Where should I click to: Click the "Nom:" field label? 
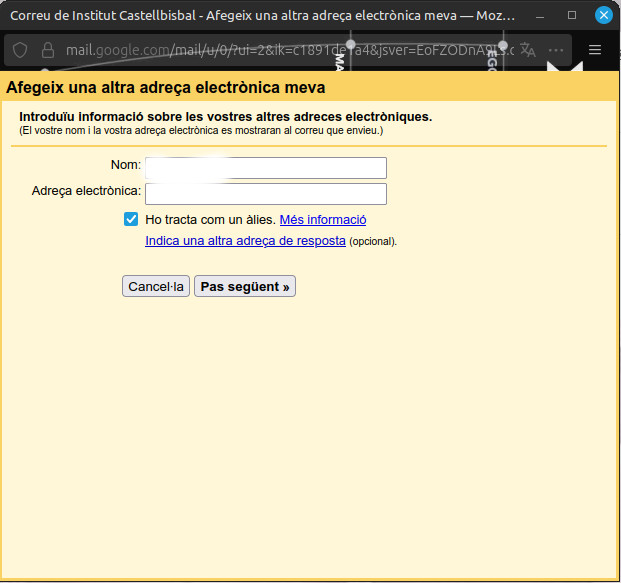click(126, 164)
